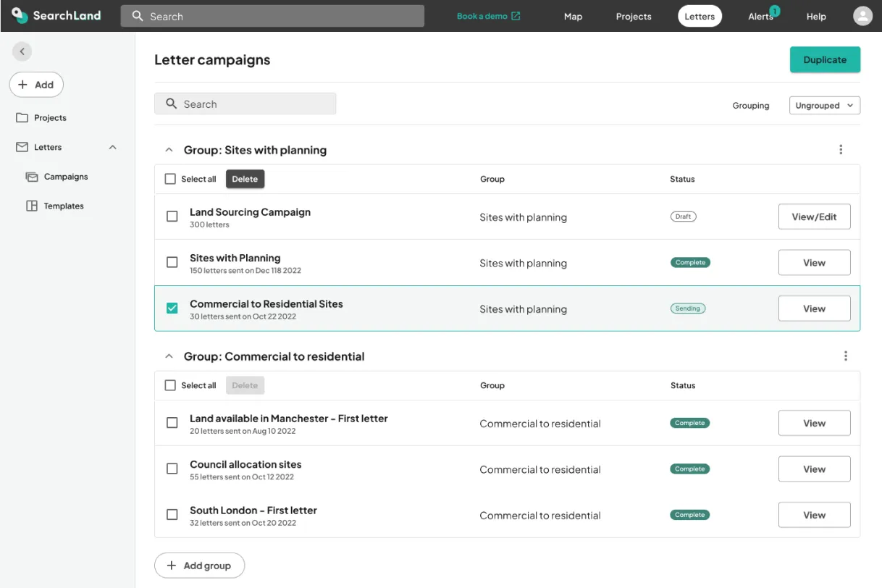882x588 pixels.
Task: Switch to the Projects section
Action: click(x=633, y=16)
